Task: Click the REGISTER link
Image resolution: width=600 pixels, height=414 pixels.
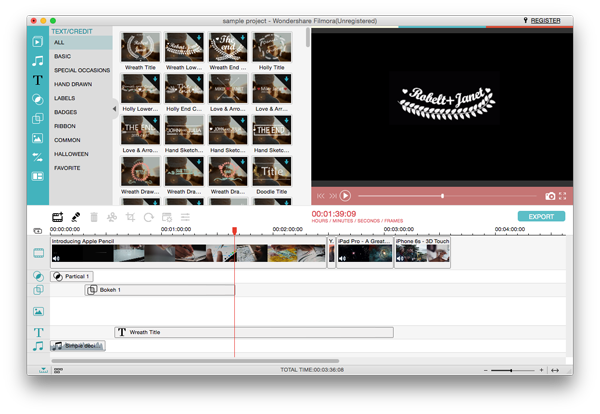Action: click(545, 21)
